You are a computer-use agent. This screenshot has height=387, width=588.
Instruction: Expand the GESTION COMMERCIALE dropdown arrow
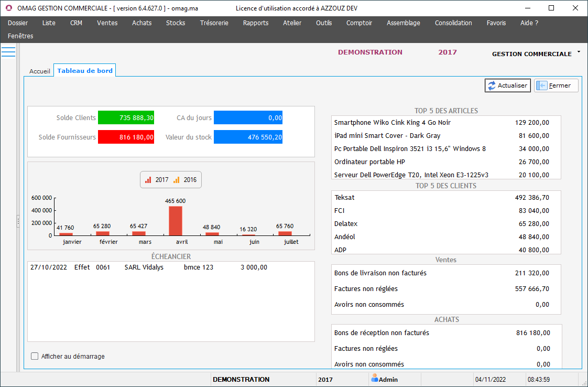coord(579,52)
